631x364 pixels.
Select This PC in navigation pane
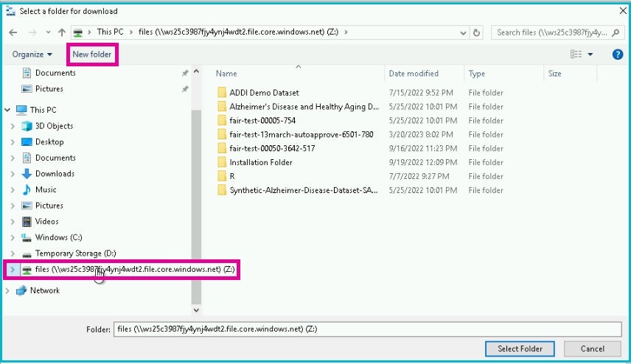(x=43, y=110)
